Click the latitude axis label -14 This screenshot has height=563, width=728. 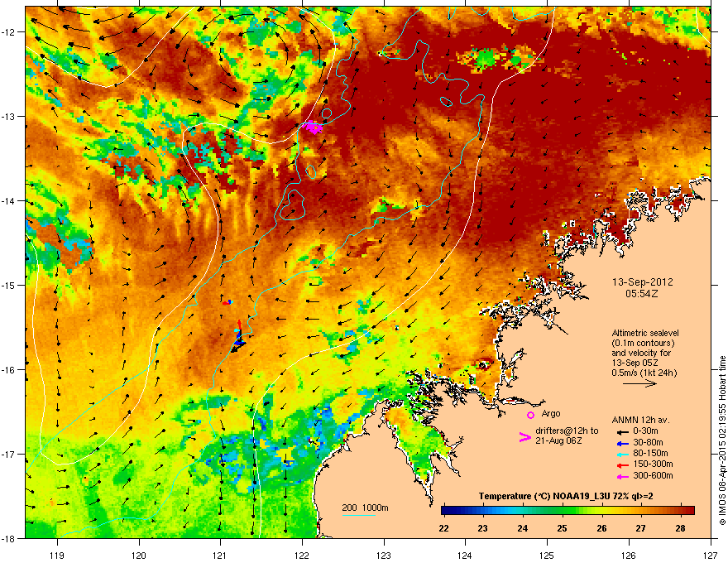click(x=9, y=200)
